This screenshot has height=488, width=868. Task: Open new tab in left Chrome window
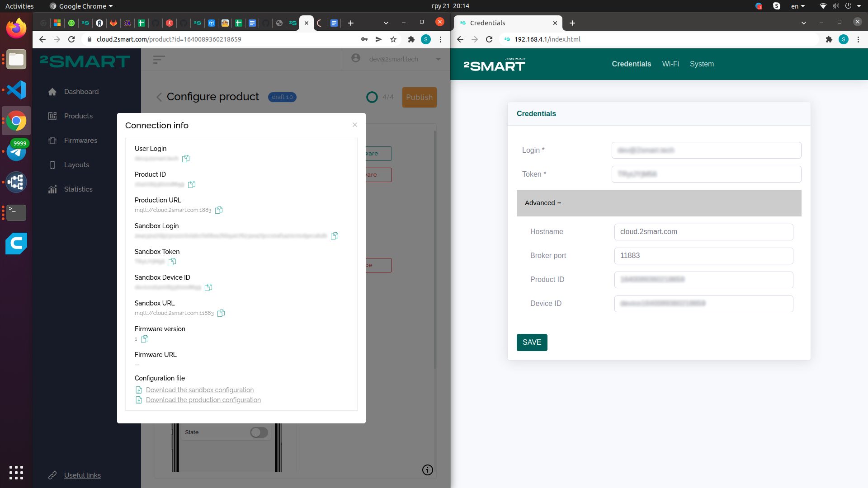click(351, 23)
